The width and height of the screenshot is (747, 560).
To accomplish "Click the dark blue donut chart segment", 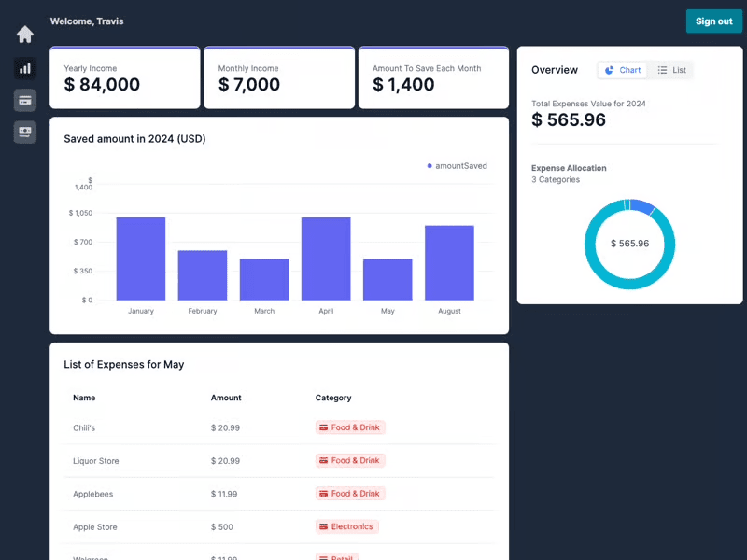I will [x=642, y=206].
